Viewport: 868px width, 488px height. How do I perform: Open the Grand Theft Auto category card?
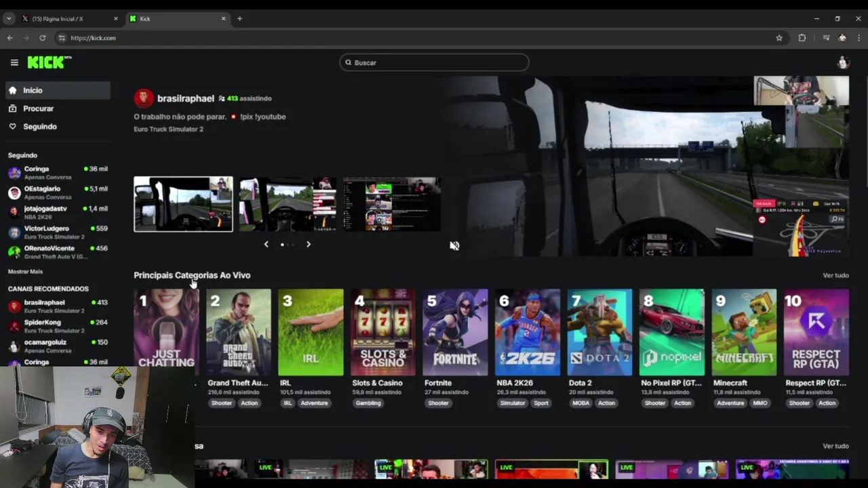[238, 332]
